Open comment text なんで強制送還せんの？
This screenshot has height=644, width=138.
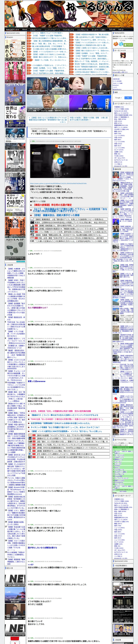[38, 308]
